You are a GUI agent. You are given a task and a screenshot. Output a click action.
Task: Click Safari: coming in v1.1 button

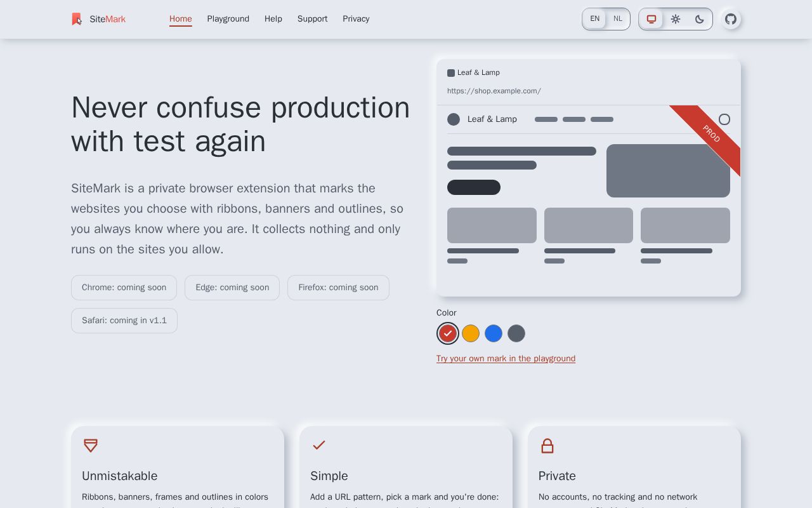click(124, 321)
